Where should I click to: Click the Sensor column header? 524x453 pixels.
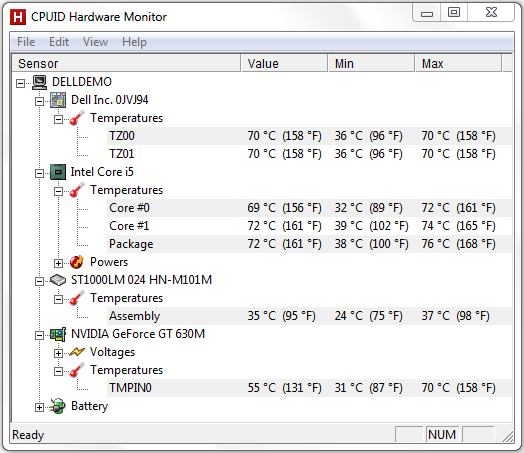click(126, 63)
